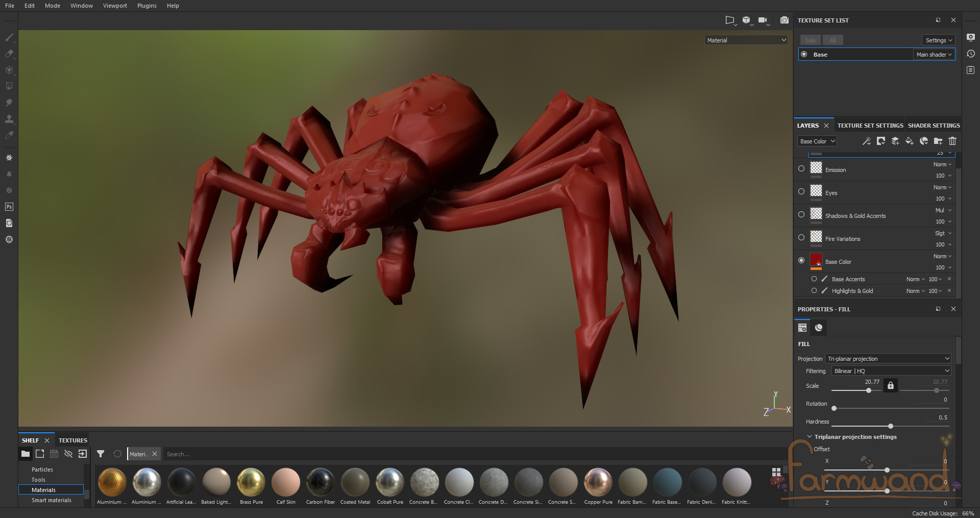Remove the Base Accents effect
This screenshot has height=518, width=980.
(x=949, y=279)
